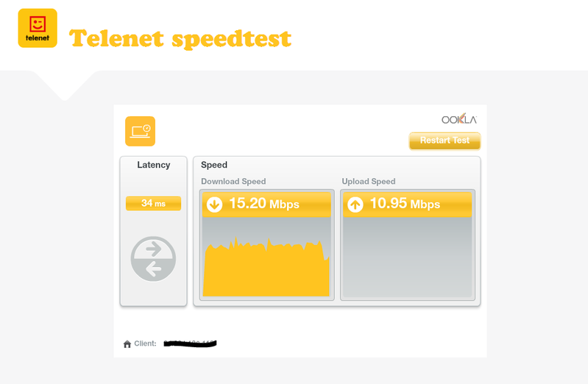Click the Latency panel title
The width and height of the screenshot is (588, 384).
[153, 165]
